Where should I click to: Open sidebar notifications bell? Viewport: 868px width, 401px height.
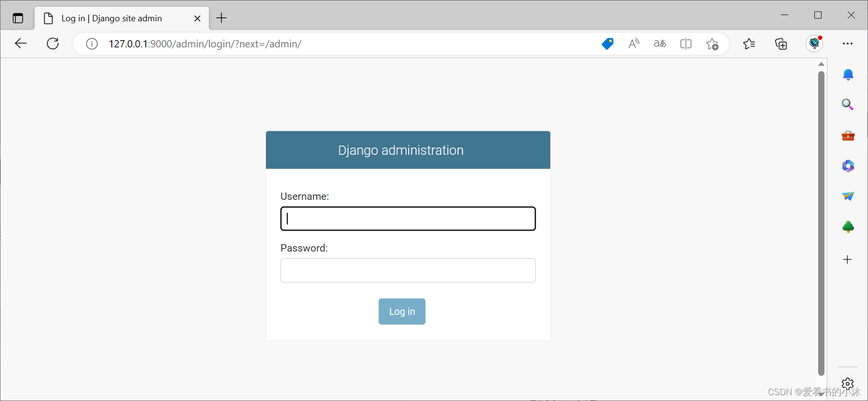pyautogui.click(x=848, y=74)
